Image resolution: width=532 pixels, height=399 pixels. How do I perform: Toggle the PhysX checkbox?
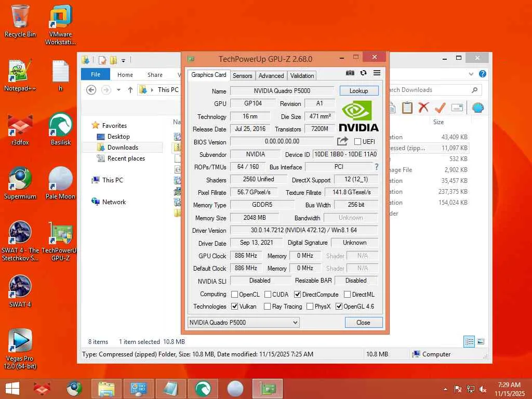(310, 307)
